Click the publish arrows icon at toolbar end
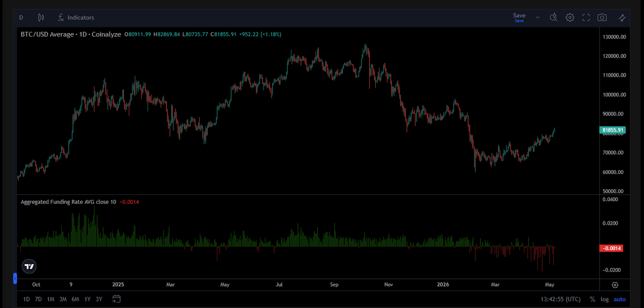Image resolution: width=644 pixels, height=308 pixels. point(623,17)
